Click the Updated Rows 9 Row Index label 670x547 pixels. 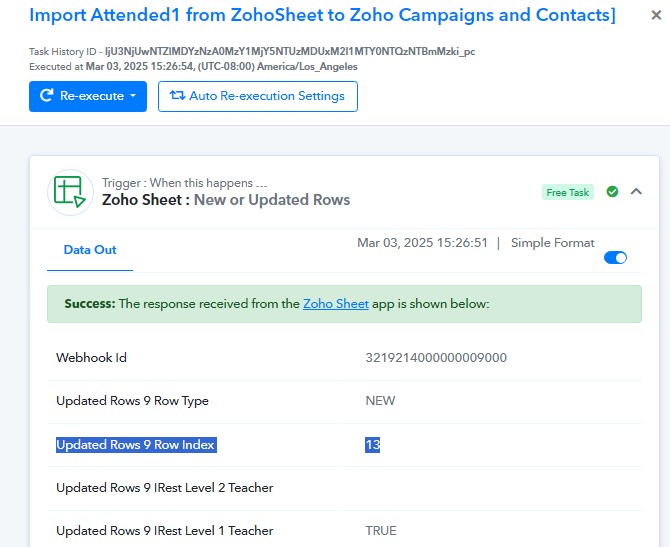[x=136, y=445]
